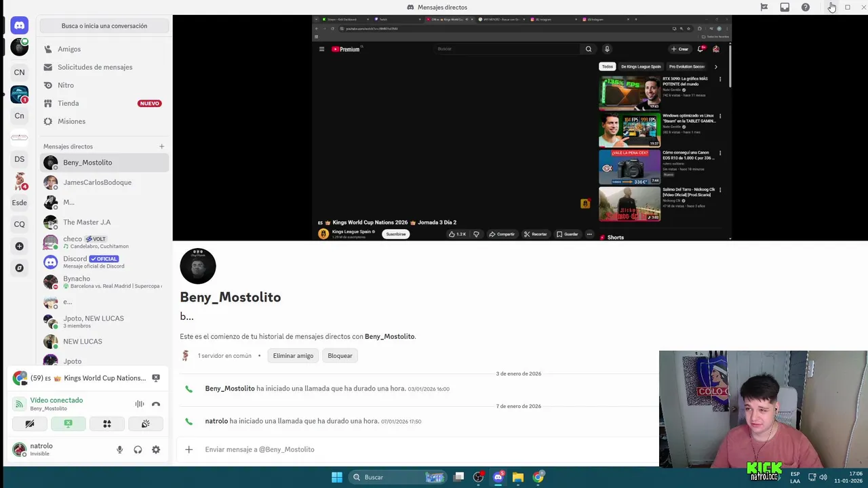The height and width of the screenshot is (488, 868).
Task: Open the taskbar clock showing 17:06
Action: click(x=848, y=477)
